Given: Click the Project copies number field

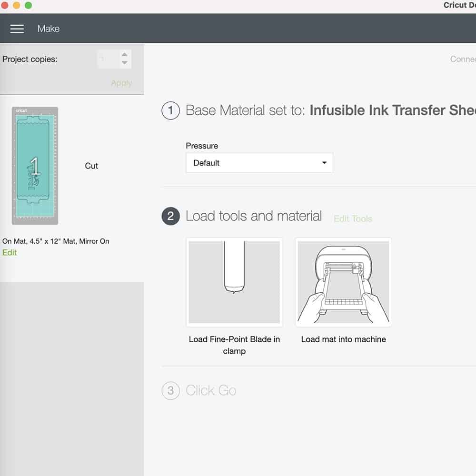Looking at the screenshot, I should point(108,59).
